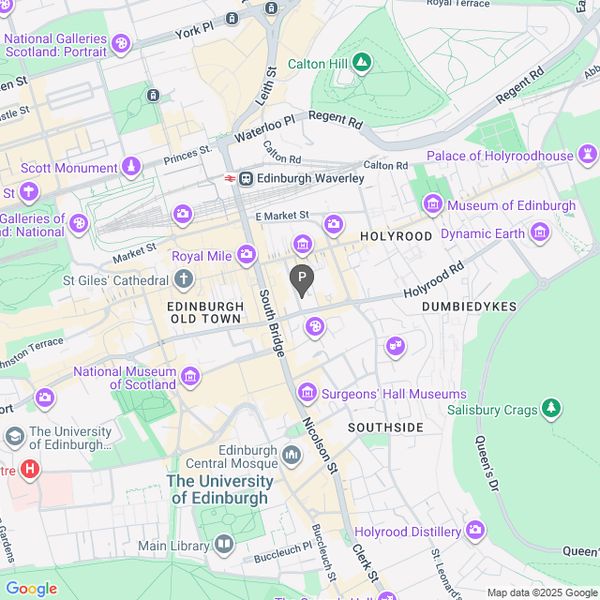Open the Edinburgh Waverley station icon
Screen dimensions: 600x600
coord(246,179)
